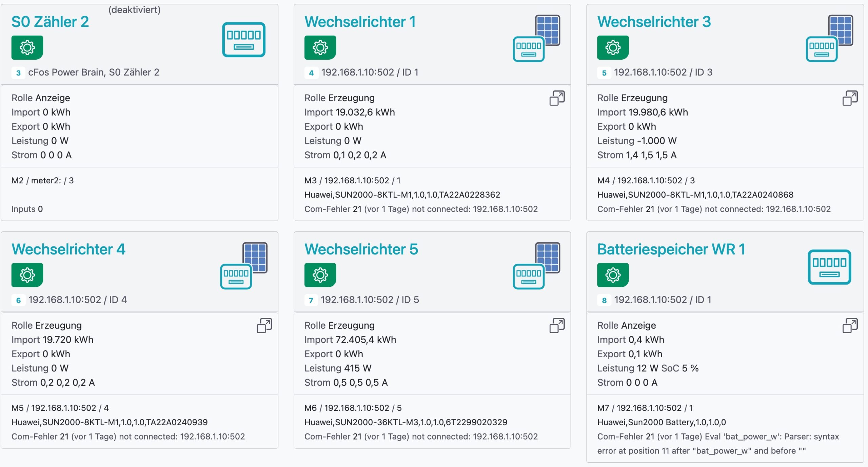Click meter icon on Batteriespeicher WR 1
The width and height of the screenshot is (868, 467).
point(829,267)
